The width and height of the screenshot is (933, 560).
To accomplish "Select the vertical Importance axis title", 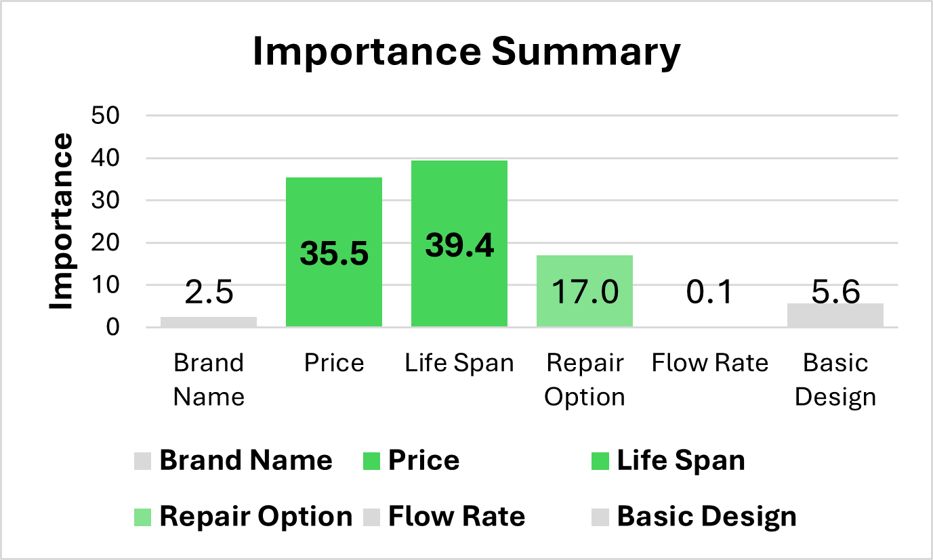I will click(x=62, y=222).
